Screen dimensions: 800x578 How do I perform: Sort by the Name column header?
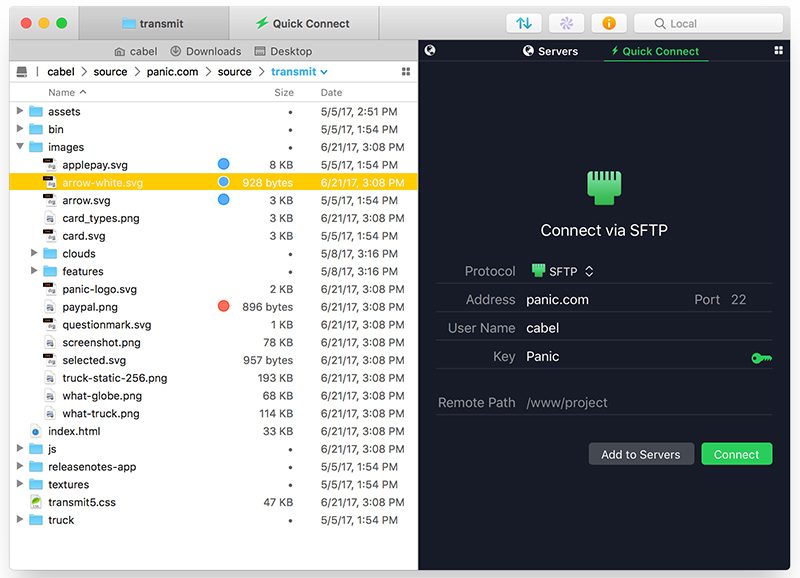click(x=67, y=92)
